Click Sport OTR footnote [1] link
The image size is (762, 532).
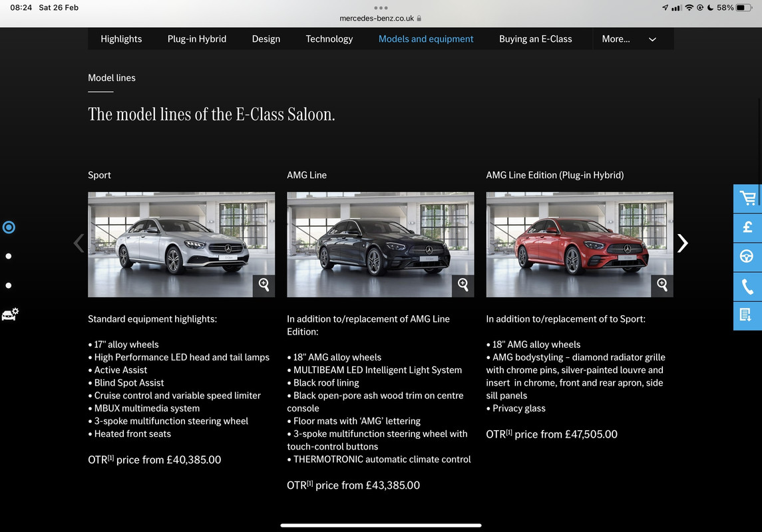point(110,458)
